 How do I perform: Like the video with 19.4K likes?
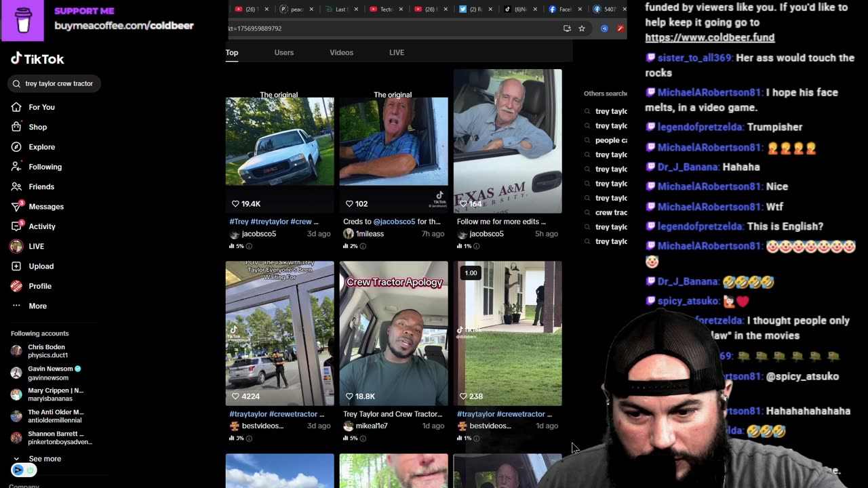(x=236, y=203)
